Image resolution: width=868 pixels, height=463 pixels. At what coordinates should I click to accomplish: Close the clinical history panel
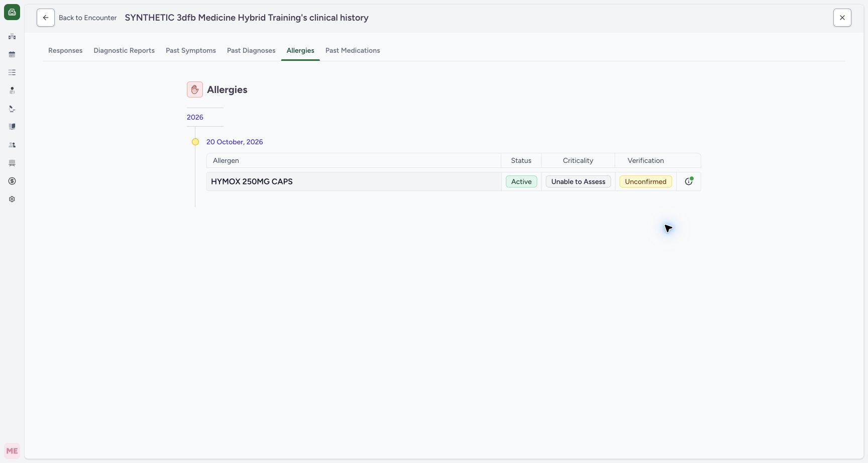tap(842, 18)
